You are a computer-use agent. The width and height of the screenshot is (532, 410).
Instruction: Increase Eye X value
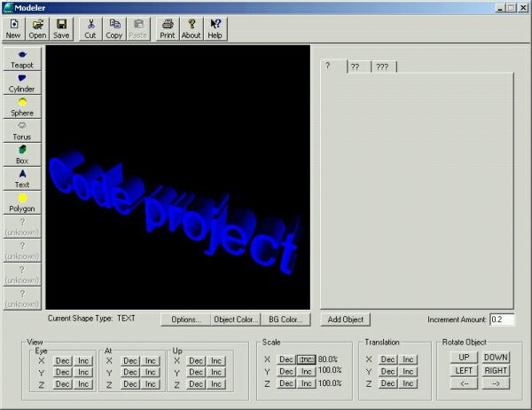click(x=83, y=360)
